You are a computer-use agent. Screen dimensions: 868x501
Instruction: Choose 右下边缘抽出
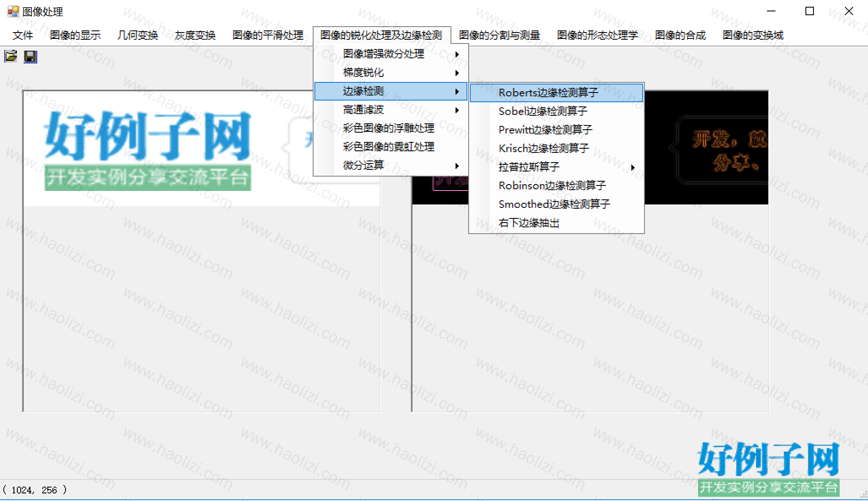tap(557, 223)
